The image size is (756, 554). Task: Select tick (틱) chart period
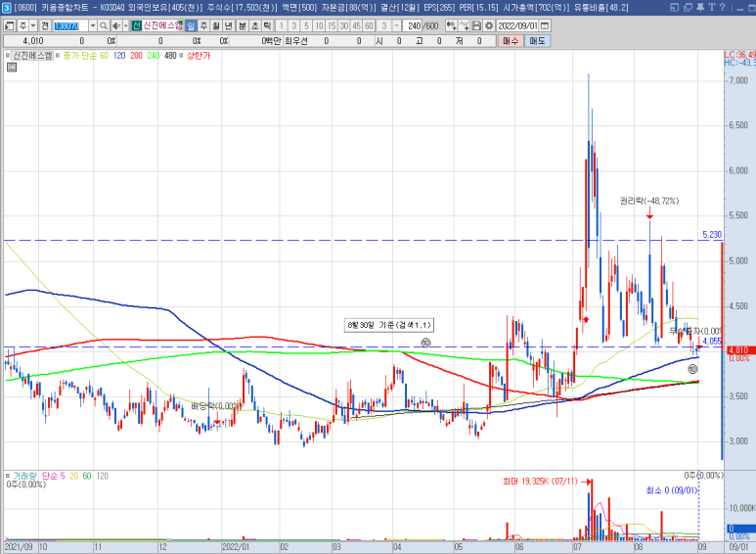[268, 26]
